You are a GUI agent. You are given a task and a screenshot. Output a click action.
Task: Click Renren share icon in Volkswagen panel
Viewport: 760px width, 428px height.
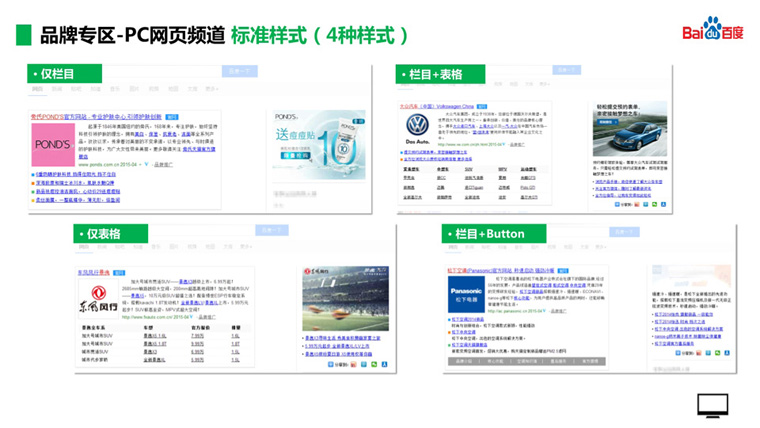click(x=664, y=205)
